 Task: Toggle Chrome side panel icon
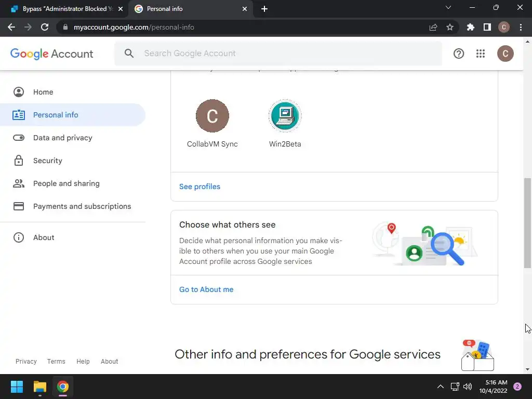click(487, 27)
